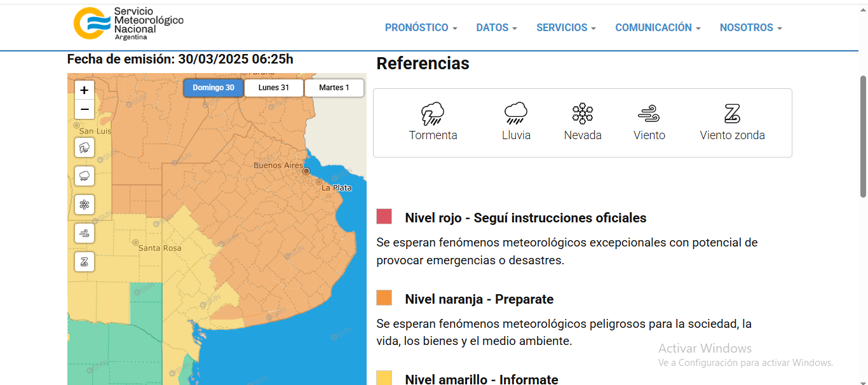Expand the SERVICIOS dropdown menu
The height and width of the screenshot is (385, 868).
(566, 28)
